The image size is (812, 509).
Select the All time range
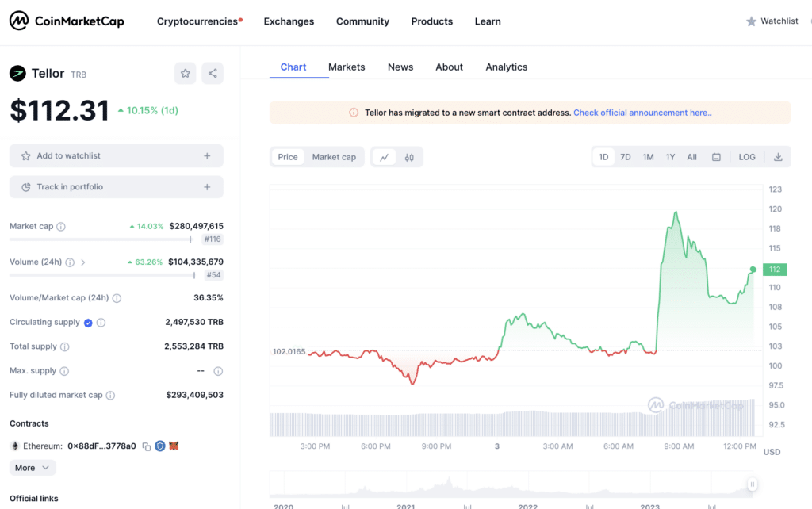691,157
